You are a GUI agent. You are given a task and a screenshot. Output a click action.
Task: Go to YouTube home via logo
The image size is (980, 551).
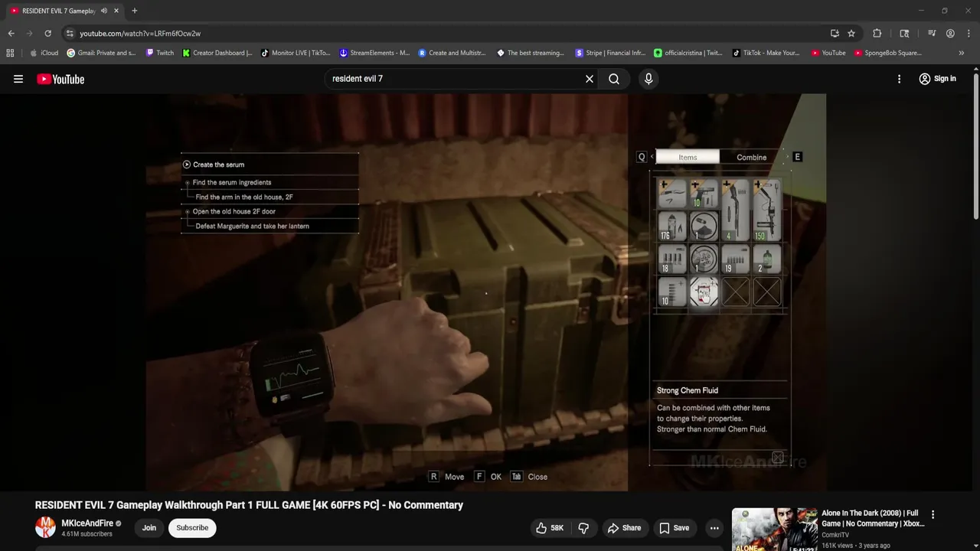(x=60, y=79)
